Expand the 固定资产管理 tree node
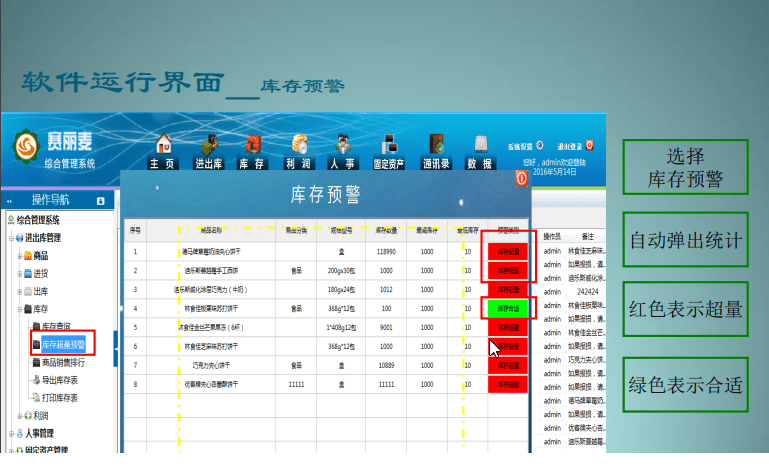The width and height of the screenshot is (769, 471). click(x=11, y=449)
